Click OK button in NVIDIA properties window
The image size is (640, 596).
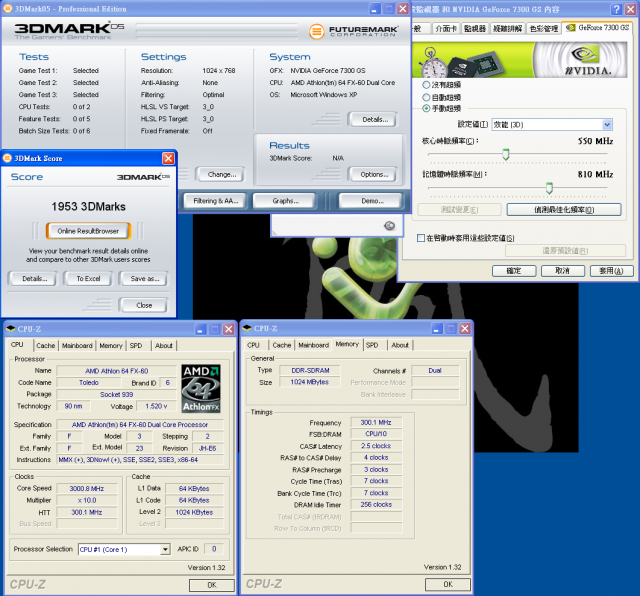click(514, 271)
